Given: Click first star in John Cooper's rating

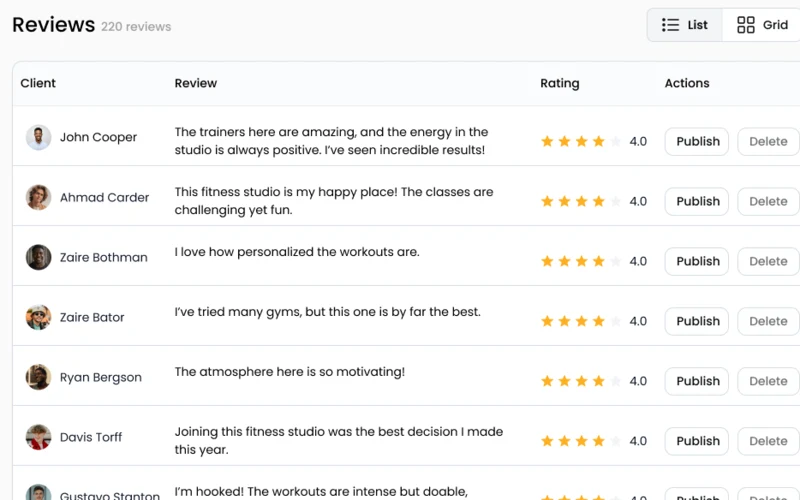Looking at the screenshot, I should [547, 141].
